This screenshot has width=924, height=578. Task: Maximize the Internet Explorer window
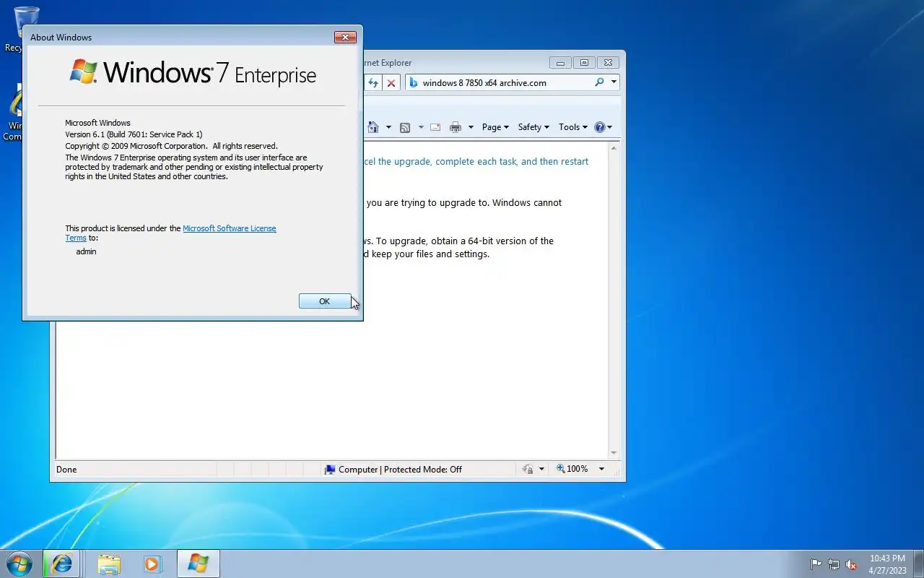pyautogui.click(x=584, y=63)
